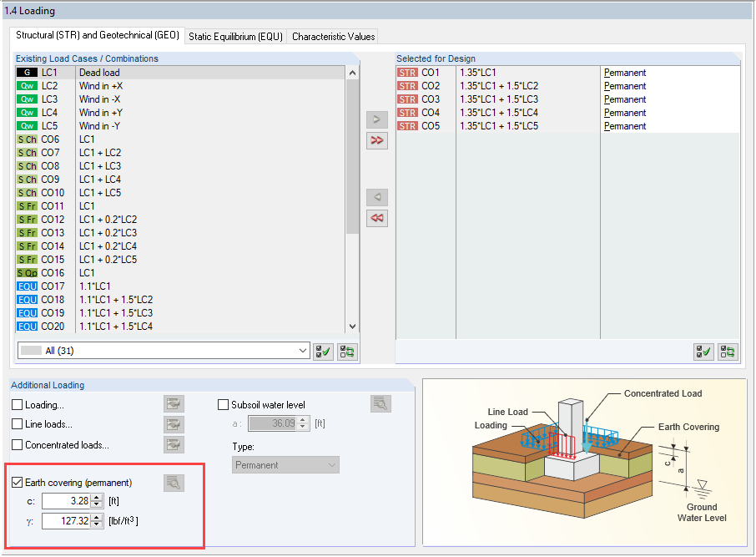
Task: Select CO2 in Selected for Design
Action: pos(567,86)
